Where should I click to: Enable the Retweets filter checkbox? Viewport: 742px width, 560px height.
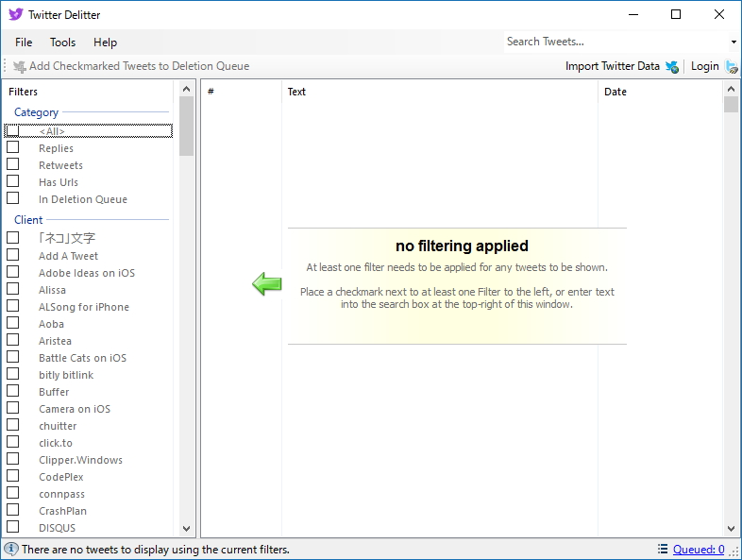[13, 164]
